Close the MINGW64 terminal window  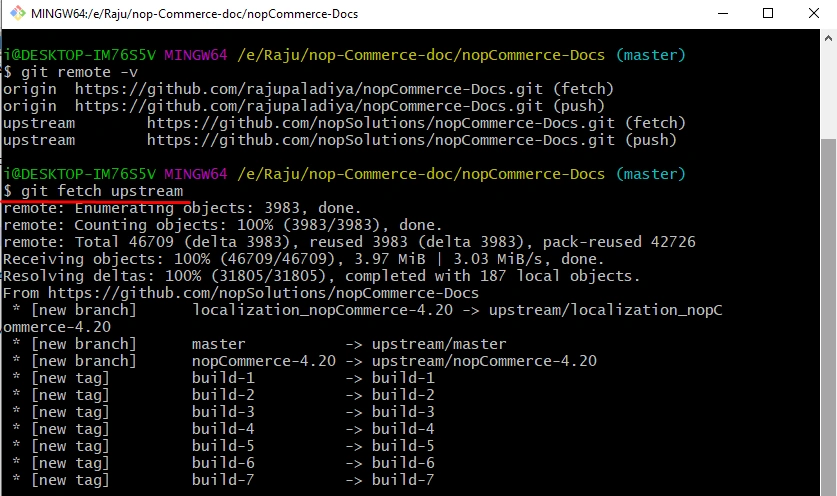(x=814, y=13)
